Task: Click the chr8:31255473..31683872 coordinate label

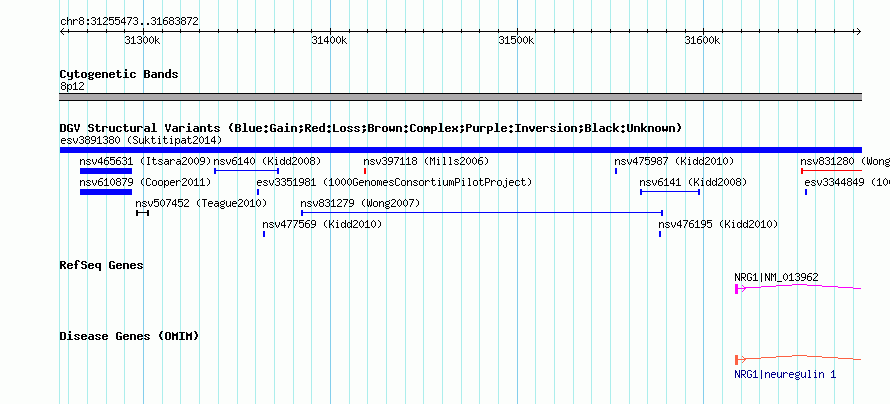Action: coord(129,22)
